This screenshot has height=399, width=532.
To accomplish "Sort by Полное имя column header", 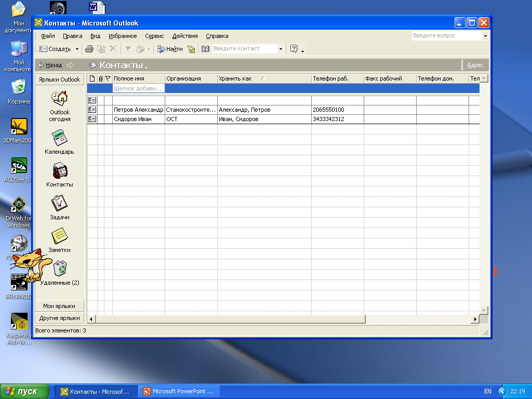I will [138, 79].
